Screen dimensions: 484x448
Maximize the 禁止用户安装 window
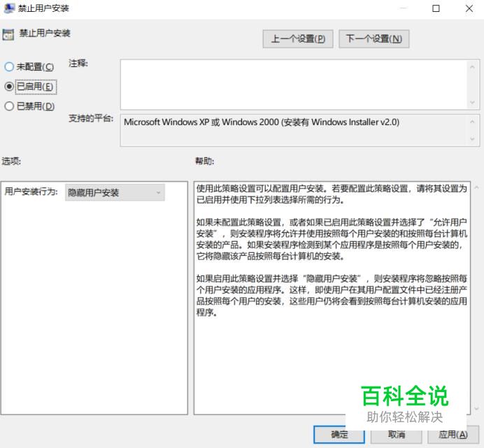coord(436,8)
